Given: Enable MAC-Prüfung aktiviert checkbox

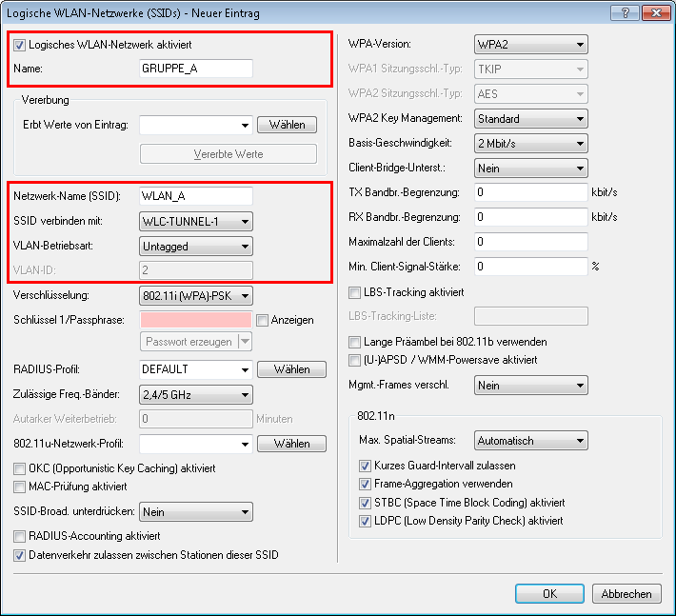Looking at the screenshot, I should tap(20, 487).
